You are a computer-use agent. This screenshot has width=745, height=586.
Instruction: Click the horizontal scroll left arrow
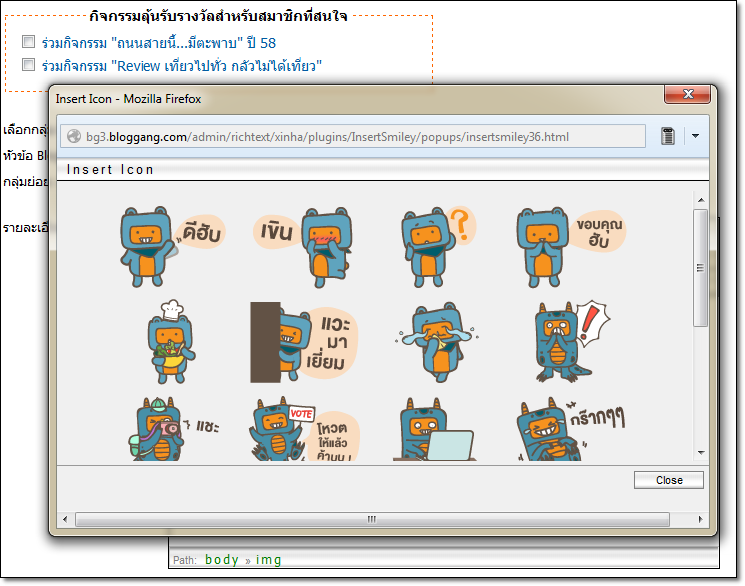pyautogui.click(x=65, y=519)
